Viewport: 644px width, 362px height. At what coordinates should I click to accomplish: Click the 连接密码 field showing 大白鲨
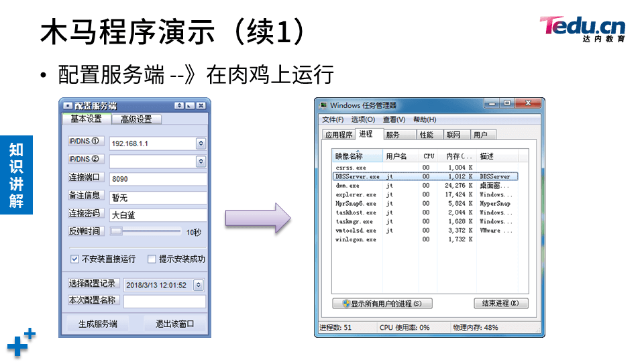tap(158, 215)
